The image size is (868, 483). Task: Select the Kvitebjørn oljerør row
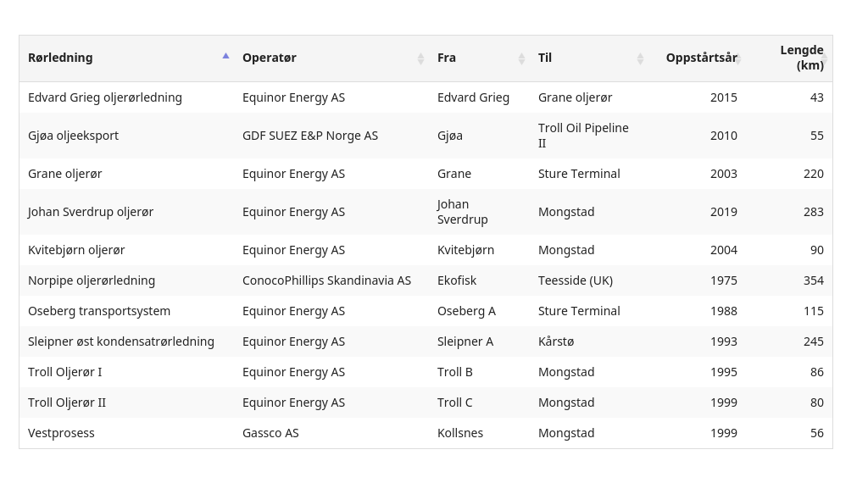[x=426, y=250]
